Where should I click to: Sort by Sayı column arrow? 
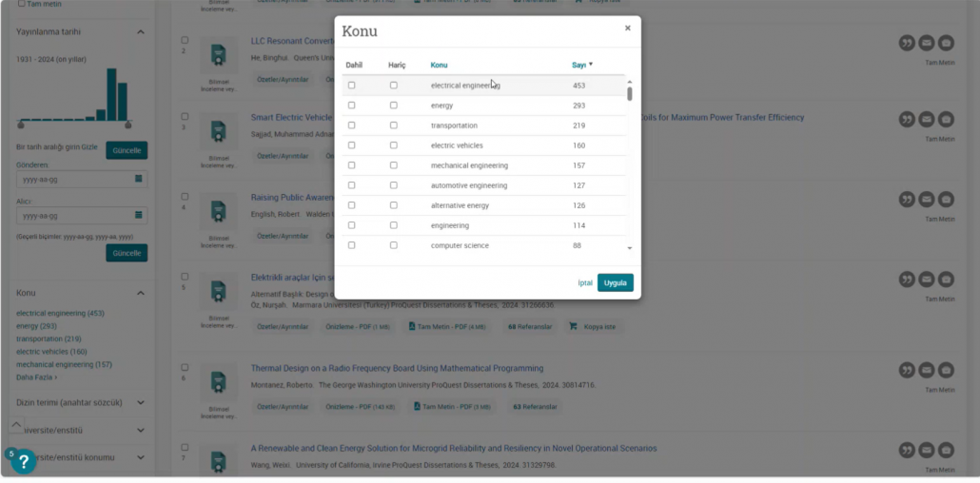point(591,65)
